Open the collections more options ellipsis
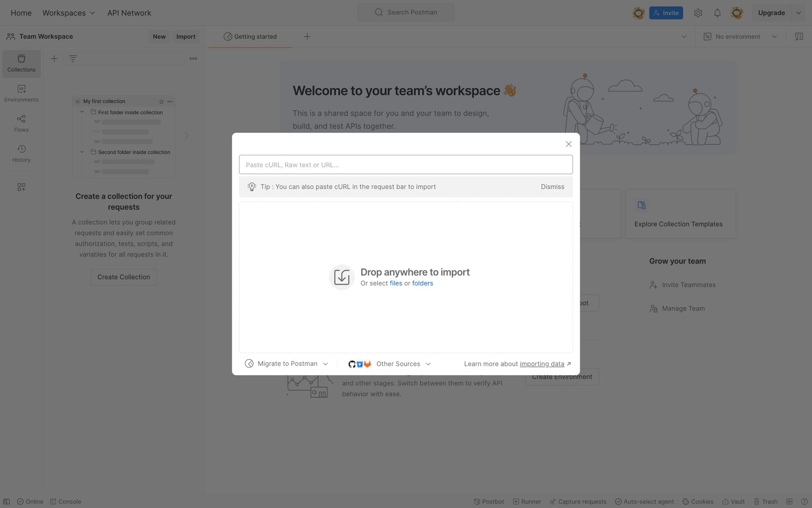The image size is (812, 508). click(193, 58)
